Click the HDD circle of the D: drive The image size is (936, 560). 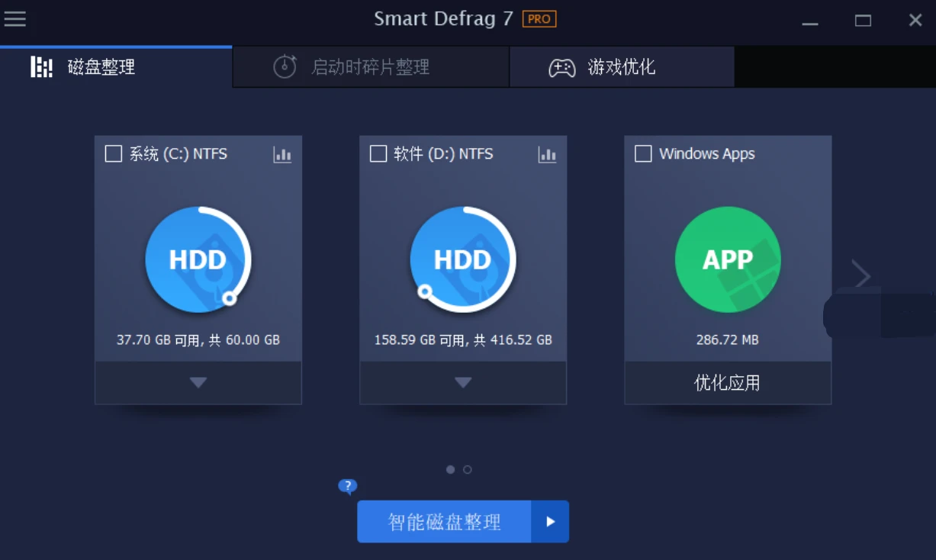click(463, 259)
